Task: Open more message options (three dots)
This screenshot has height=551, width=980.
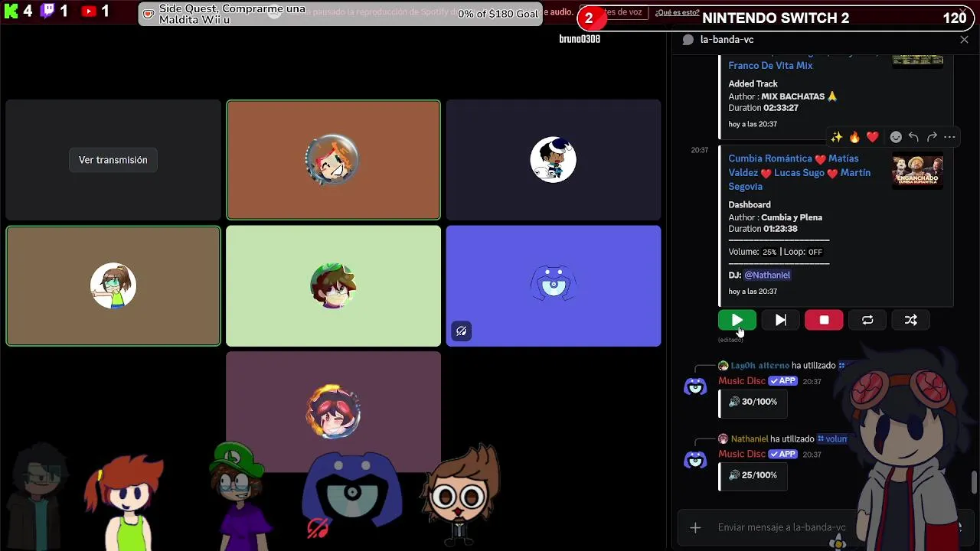Action: point(949,137)
